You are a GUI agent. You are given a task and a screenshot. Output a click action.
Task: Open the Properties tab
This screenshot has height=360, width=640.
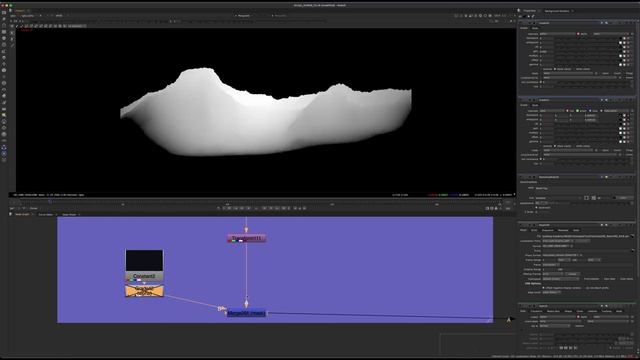pyautogui.click(x=529, y=11)
